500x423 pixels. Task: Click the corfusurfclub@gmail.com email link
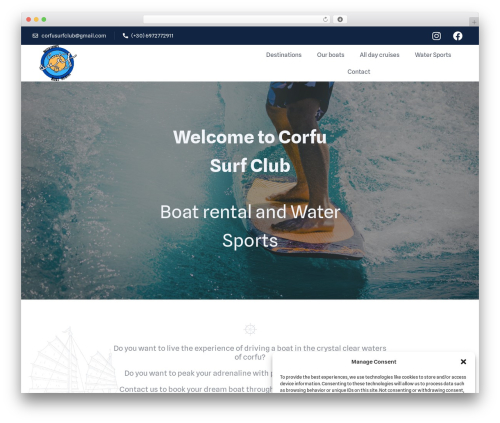74,36
